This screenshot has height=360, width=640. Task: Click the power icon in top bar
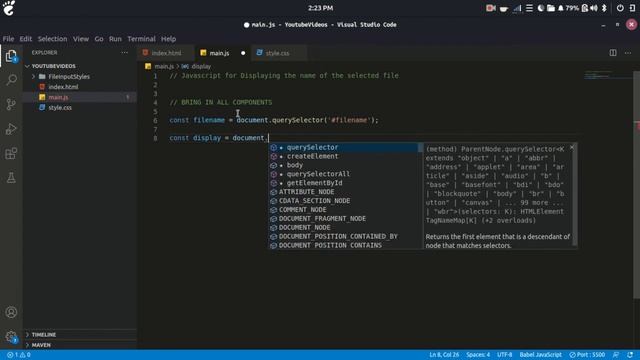tap(620, 8)
